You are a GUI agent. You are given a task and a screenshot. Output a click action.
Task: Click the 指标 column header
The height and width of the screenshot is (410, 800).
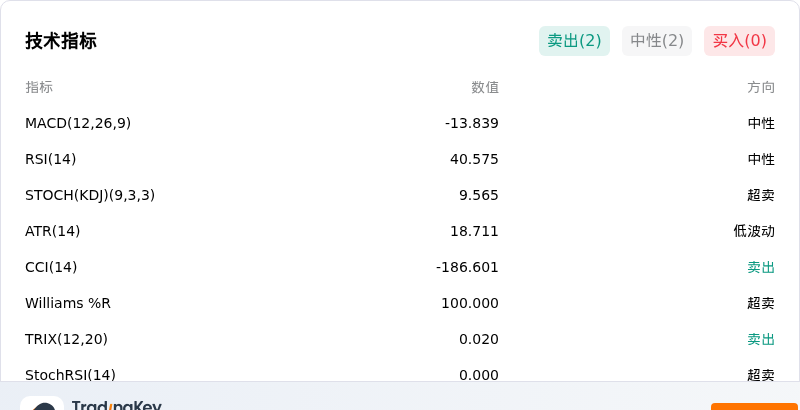tap(39, 87)
